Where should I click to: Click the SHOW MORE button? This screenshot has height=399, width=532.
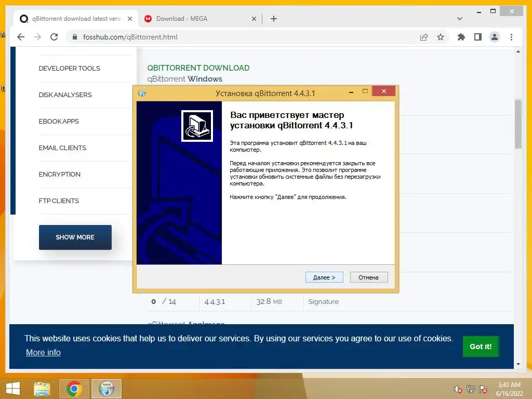75,237
